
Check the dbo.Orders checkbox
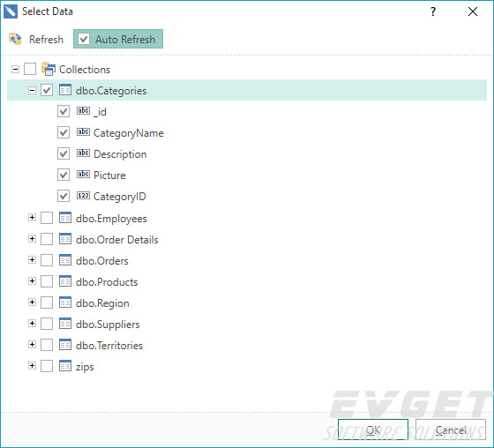(x=47, y=260)
